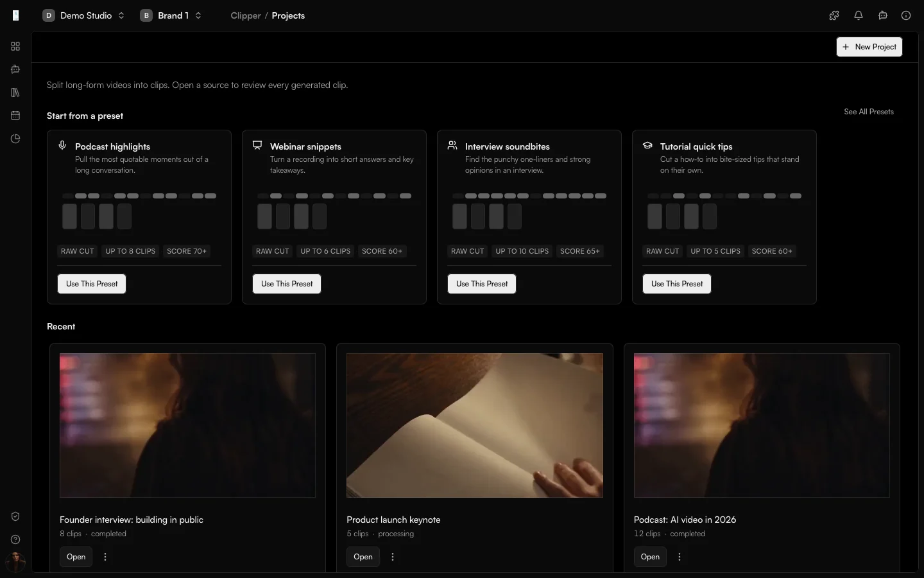Open the library books icon in sidebar
924x578 pixels.
coord(15,92)
